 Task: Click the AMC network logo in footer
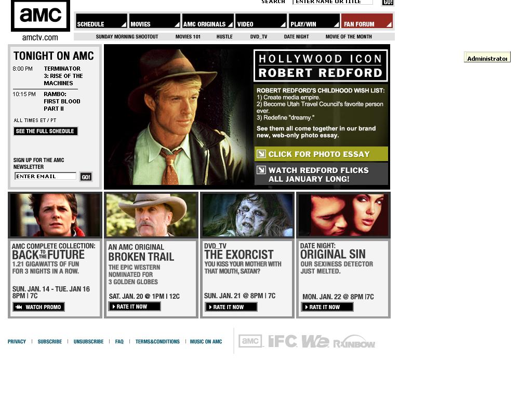point(251,341)
